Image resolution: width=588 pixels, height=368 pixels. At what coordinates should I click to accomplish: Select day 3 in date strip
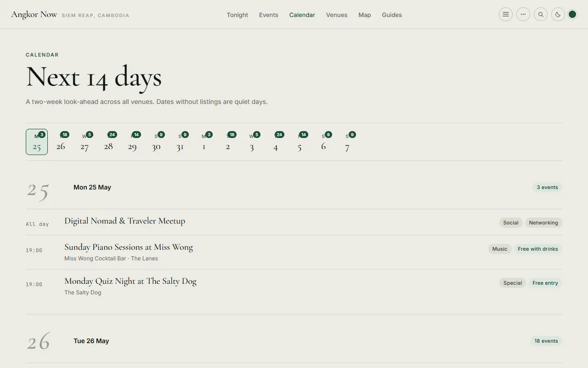coord(252,142)
